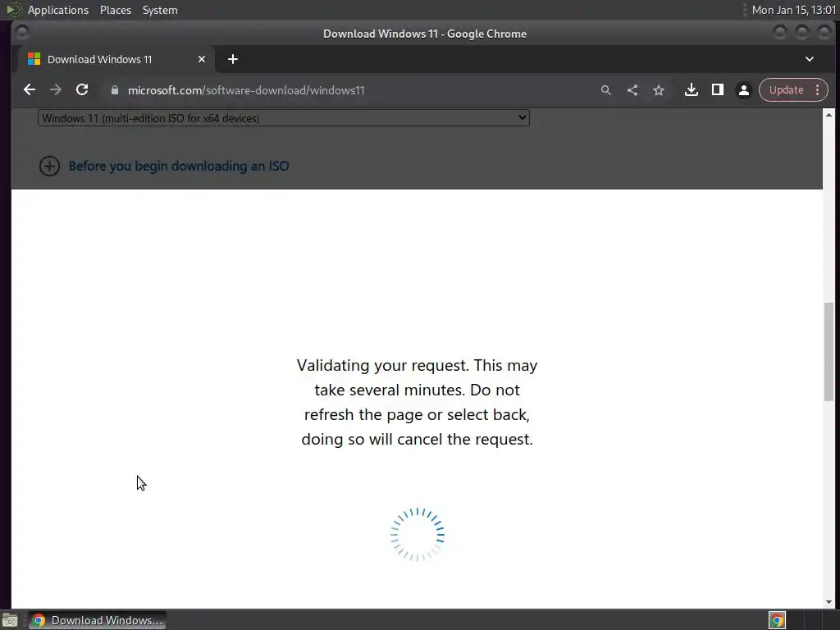Open the Places menu
The height and width of the screenshot is (630, 840).
pos(116,10)
